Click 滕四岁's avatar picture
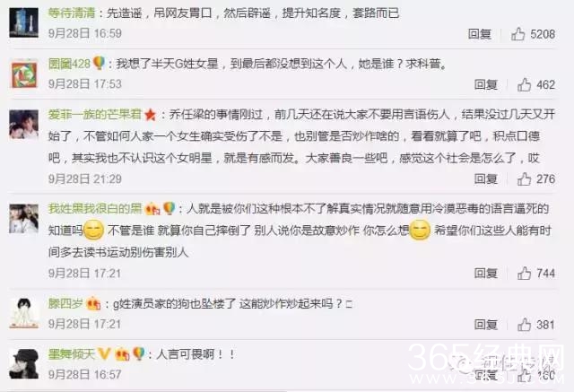 click(x=24, y=313)
